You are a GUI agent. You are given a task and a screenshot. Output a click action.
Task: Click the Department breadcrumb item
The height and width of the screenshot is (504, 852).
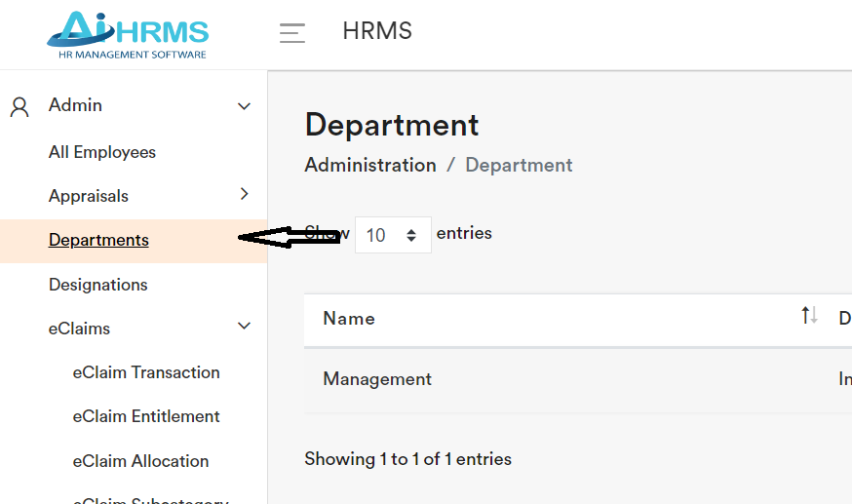click(x=519, y=165)
